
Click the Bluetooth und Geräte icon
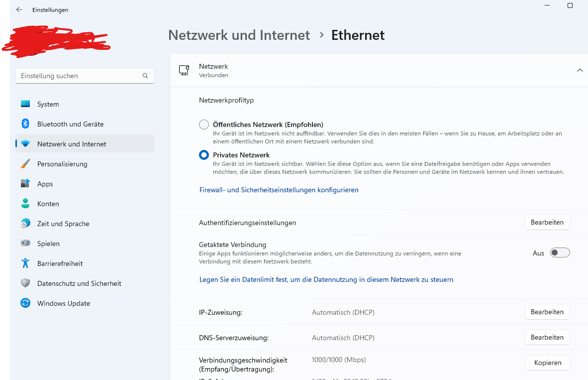tap(25, 124)
